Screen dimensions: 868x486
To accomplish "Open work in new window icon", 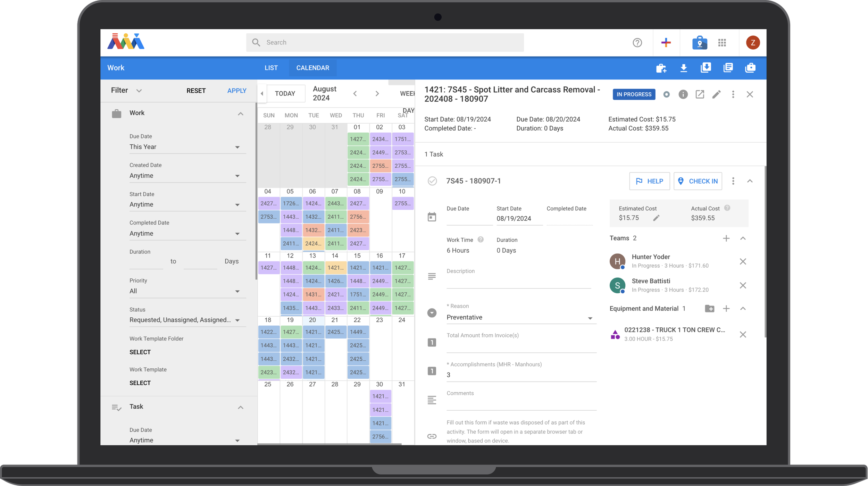I will (x=700, y=94).
